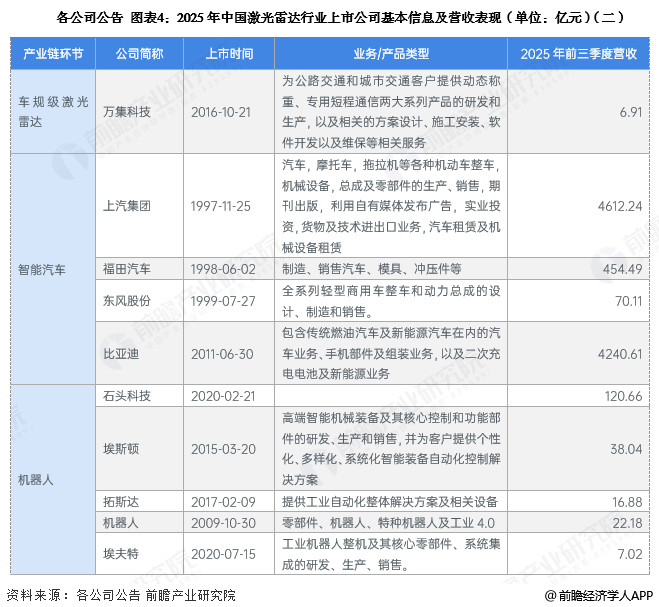Select listing date 2011-06-30
The image size is (659, 607).
click(x=222, y=354)
